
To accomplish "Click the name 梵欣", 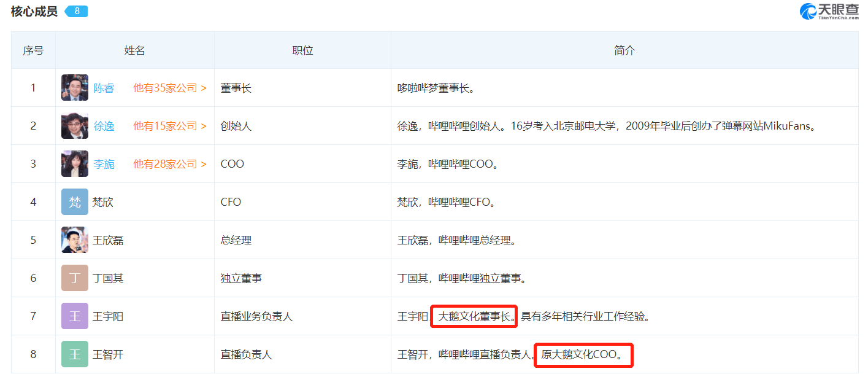I will (103, 202).
